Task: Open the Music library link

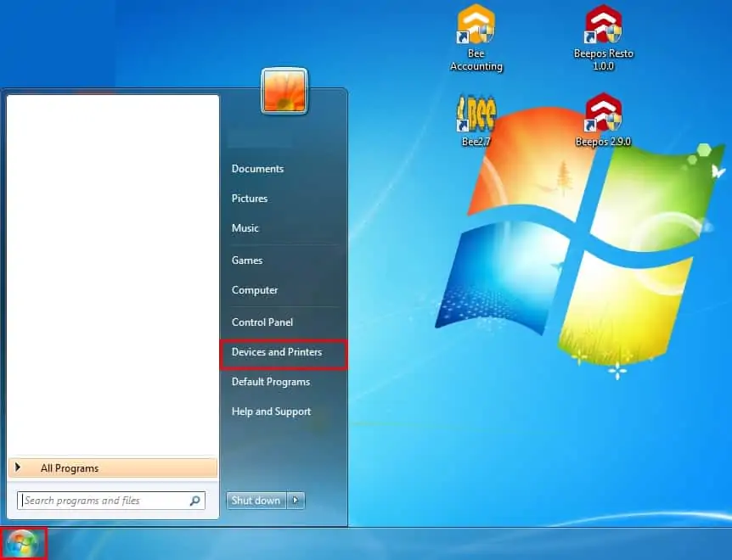Action: [x=245, y=228]
